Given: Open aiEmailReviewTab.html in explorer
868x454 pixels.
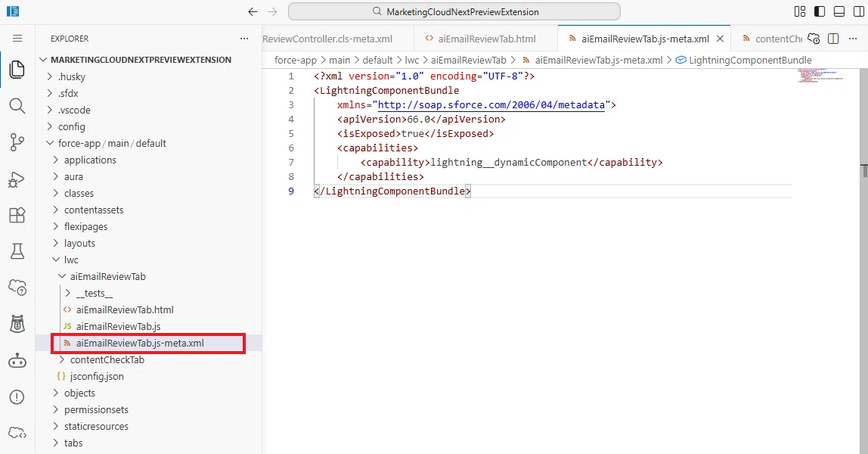Looking at the screenshot, I should pos(148,309).
